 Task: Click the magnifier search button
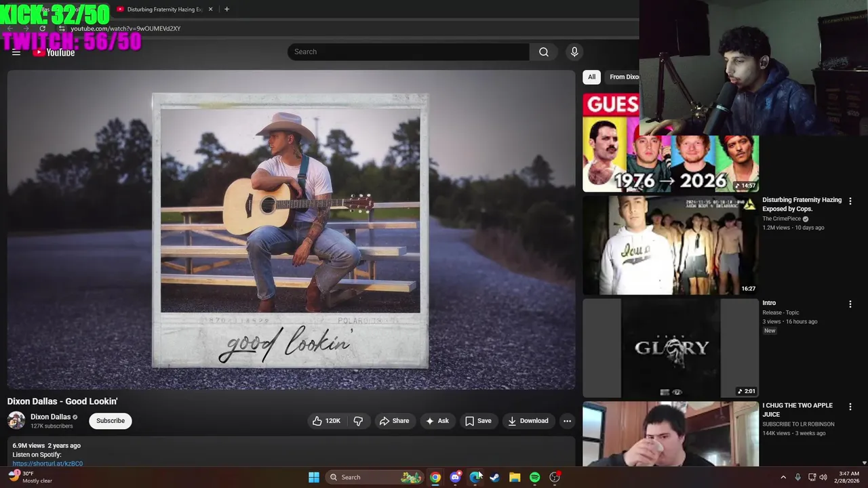coord(544,52)
